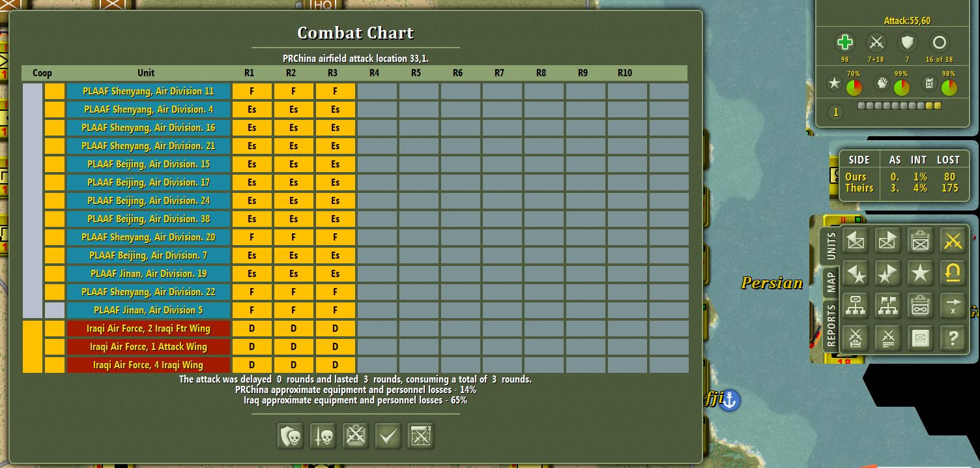Click the yellow squares in the round progress bar

(x=933, y=106)
